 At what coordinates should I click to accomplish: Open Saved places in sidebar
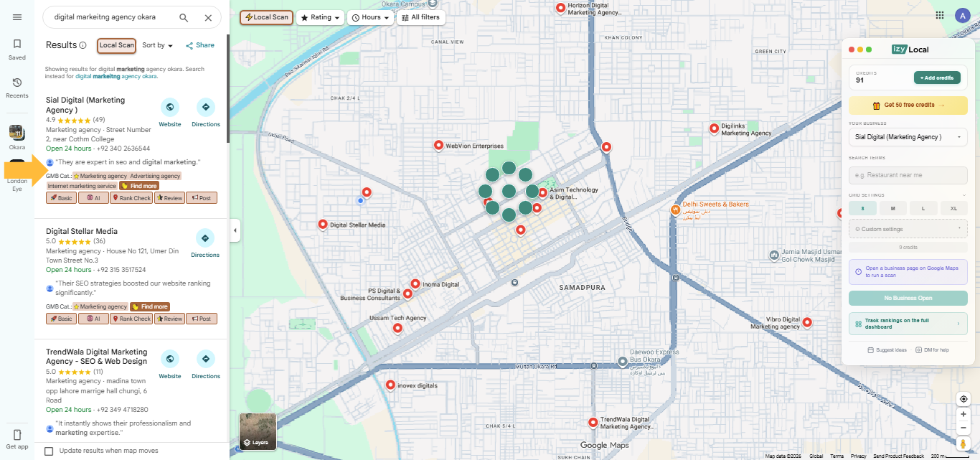[x=17, y=49]
